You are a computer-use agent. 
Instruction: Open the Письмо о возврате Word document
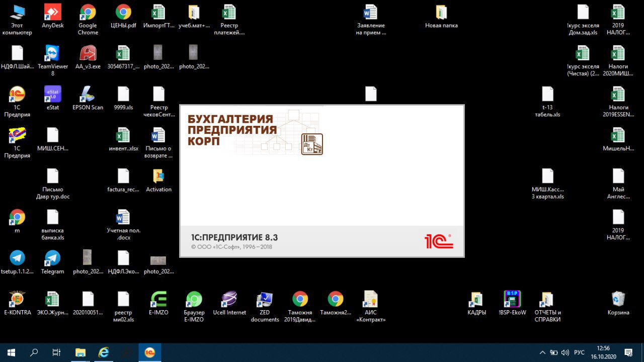[x=158, y=143]
